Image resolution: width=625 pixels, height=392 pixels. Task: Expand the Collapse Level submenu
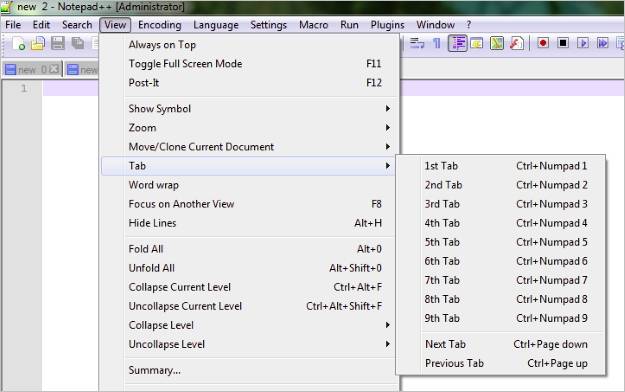tap(248, 325)
